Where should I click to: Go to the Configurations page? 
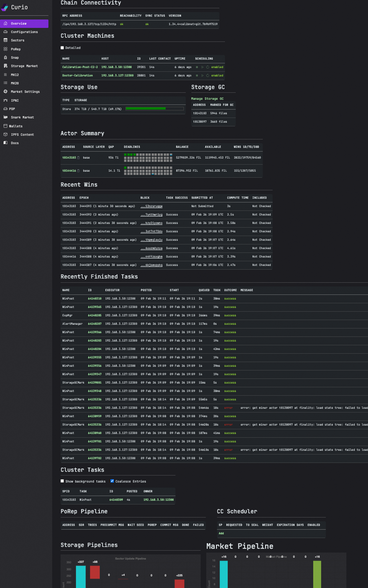(x=24, y=32)
